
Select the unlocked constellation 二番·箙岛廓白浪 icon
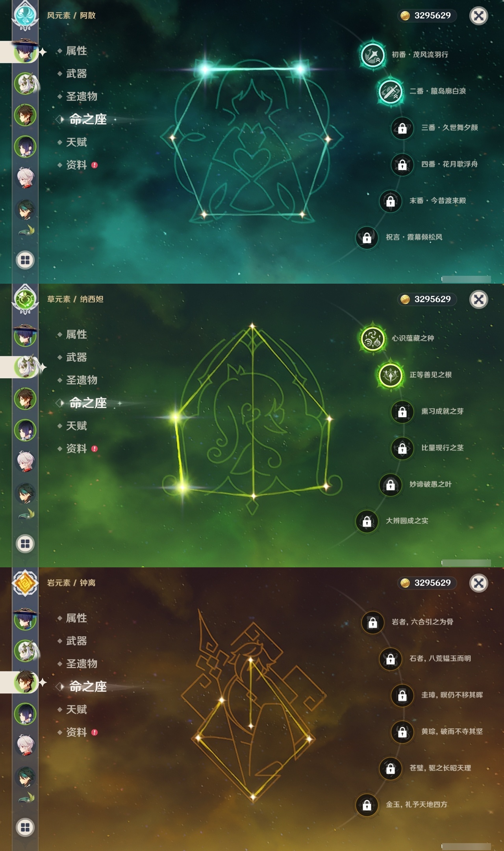coord(390,91)
